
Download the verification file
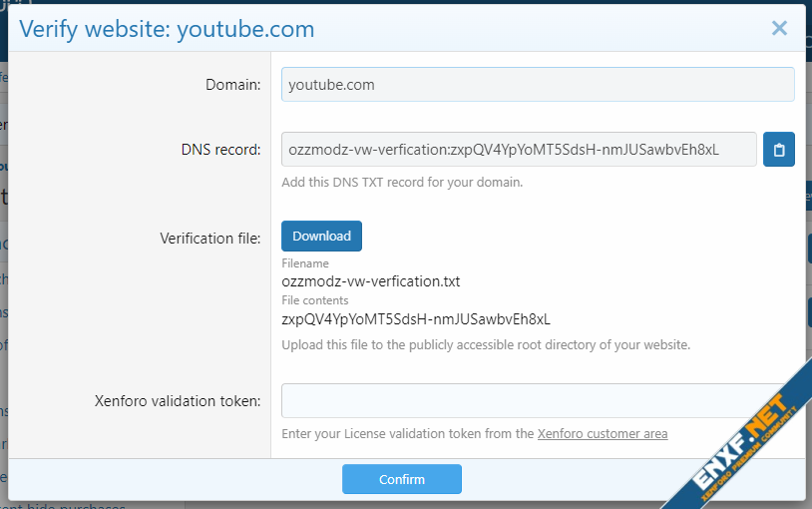[x=321, y=237]
